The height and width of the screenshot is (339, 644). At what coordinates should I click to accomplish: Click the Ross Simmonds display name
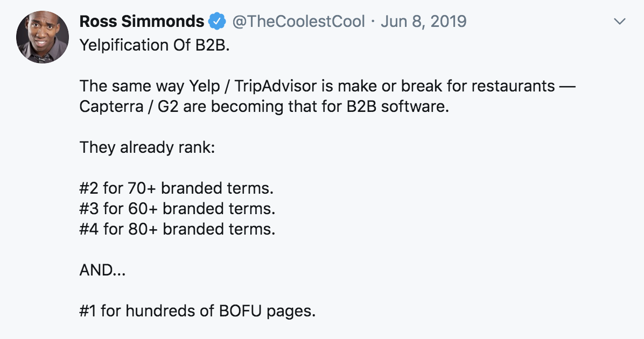pos(142,22)
